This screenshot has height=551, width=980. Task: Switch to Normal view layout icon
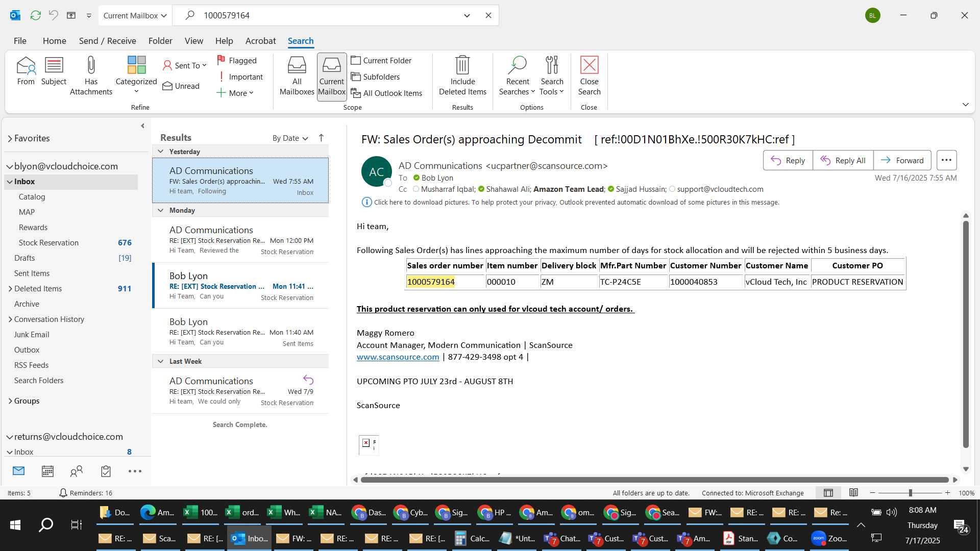[828, 493]
